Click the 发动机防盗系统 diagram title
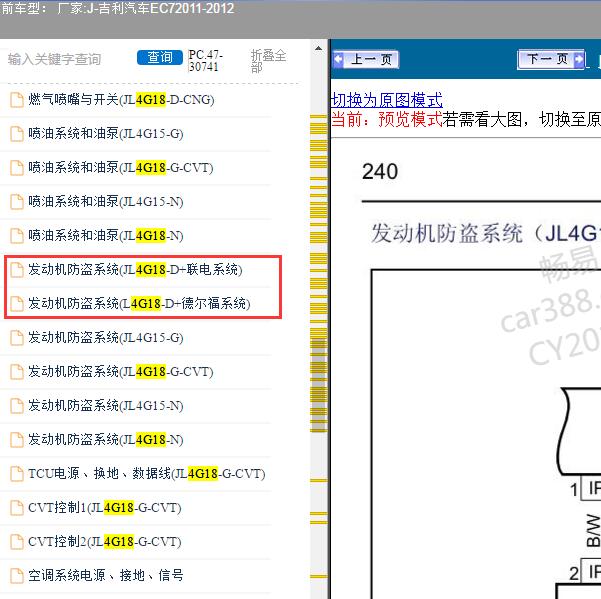 486,233
